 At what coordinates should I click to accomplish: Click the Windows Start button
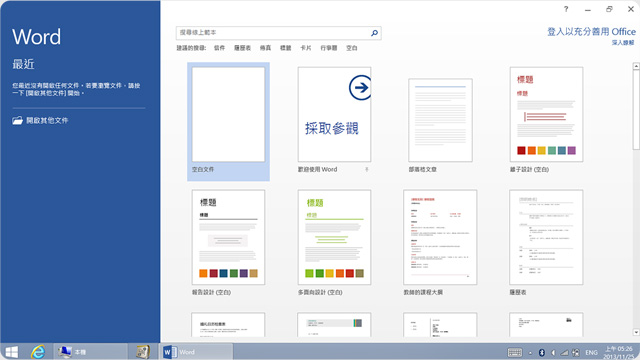(x=11, y=352)
